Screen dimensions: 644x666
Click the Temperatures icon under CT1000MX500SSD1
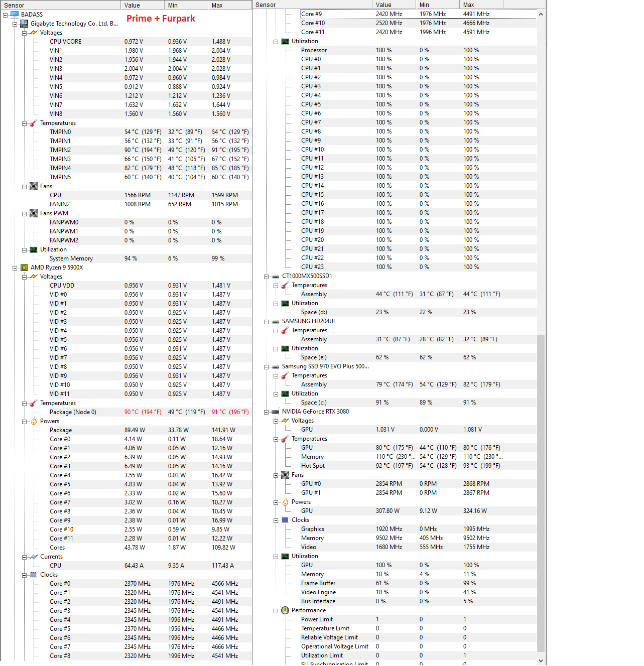tap(285, 285)
